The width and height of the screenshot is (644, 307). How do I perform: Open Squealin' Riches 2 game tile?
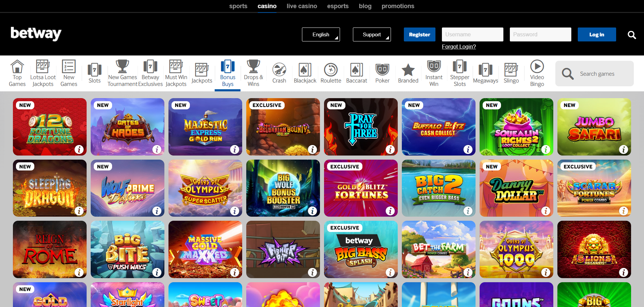tap(516, 127)
